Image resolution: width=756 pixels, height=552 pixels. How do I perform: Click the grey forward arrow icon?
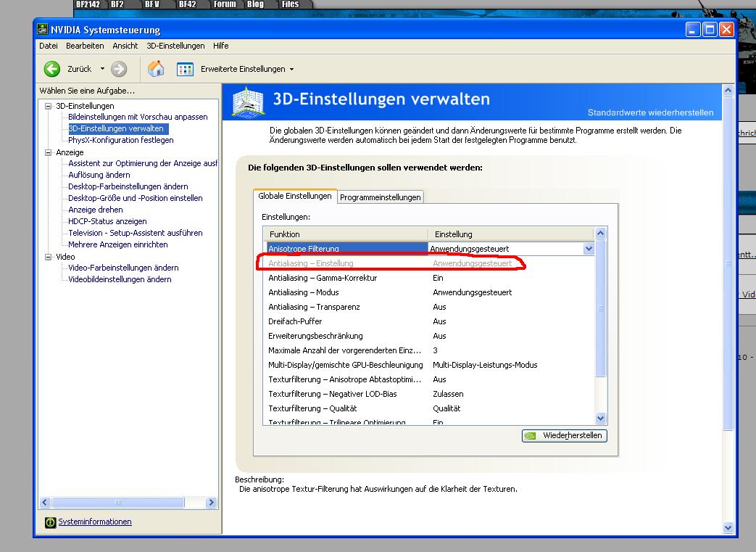(x=119, y=69)
